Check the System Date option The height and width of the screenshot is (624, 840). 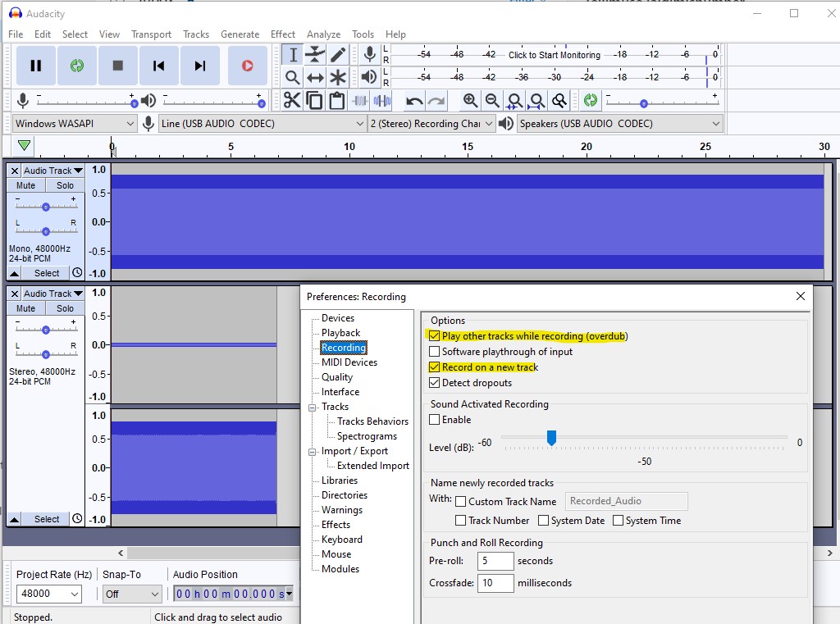543,520
